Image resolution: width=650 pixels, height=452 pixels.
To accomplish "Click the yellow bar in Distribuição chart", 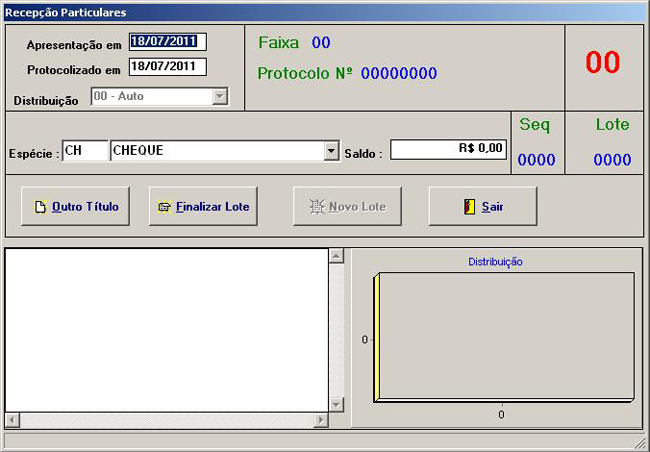I will pos(376,338).
